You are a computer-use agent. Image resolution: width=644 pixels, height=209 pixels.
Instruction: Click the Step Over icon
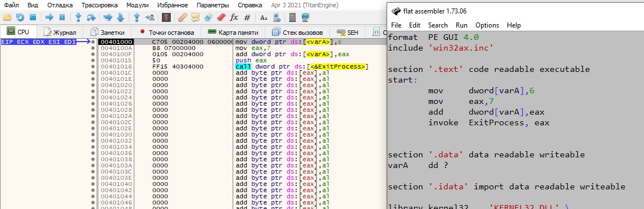[91, 17]
